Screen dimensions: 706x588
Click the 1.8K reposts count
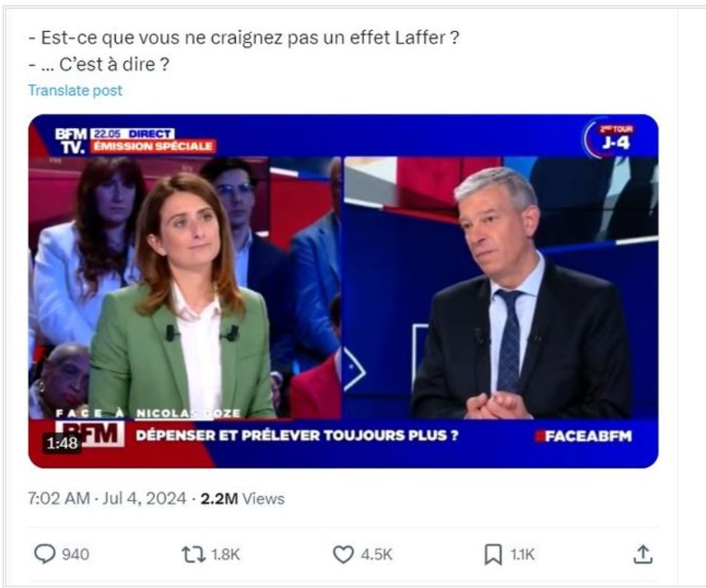coord(225,554)
